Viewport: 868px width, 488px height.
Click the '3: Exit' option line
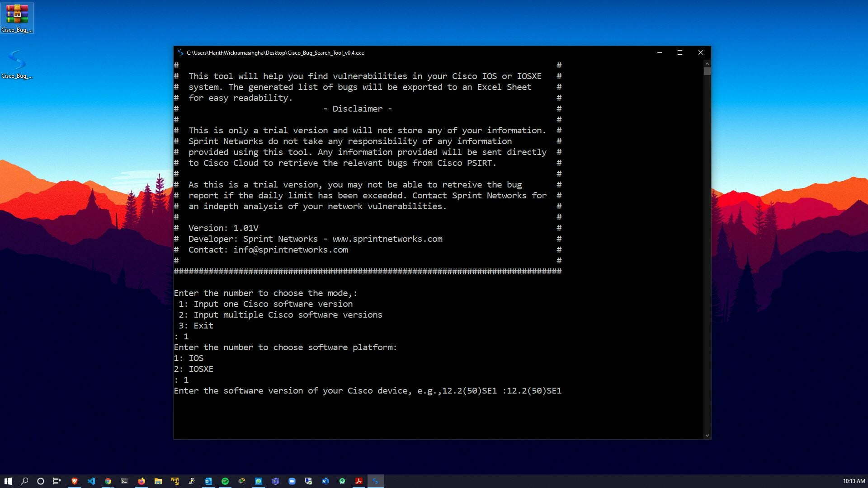[x=196, y=326]
